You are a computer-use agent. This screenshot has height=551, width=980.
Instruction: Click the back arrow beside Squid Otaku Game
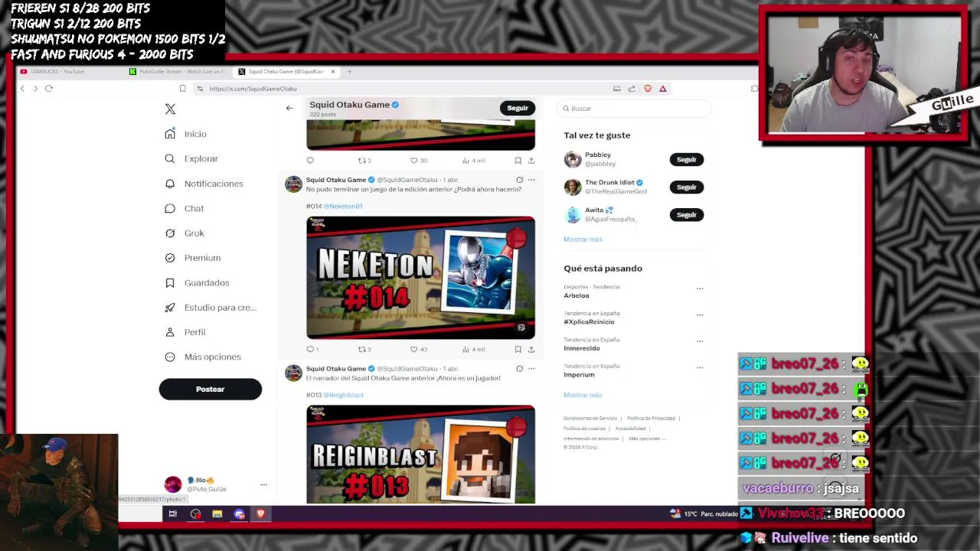coord(289,108)
